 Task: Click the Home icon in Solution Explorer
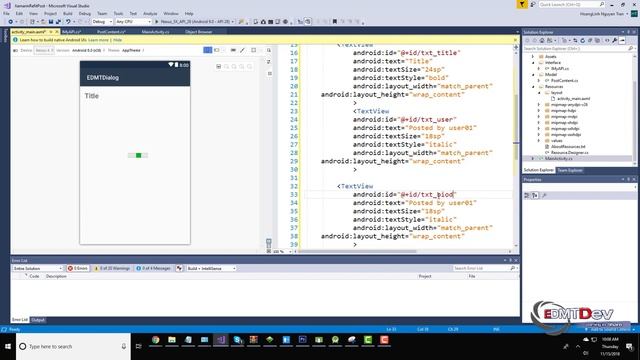(x=542, y=40)
